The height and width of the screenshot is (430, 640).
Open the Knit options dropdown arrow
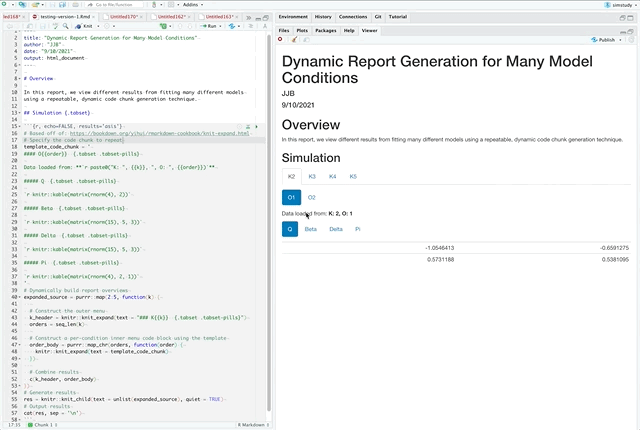tap(98, 26)
